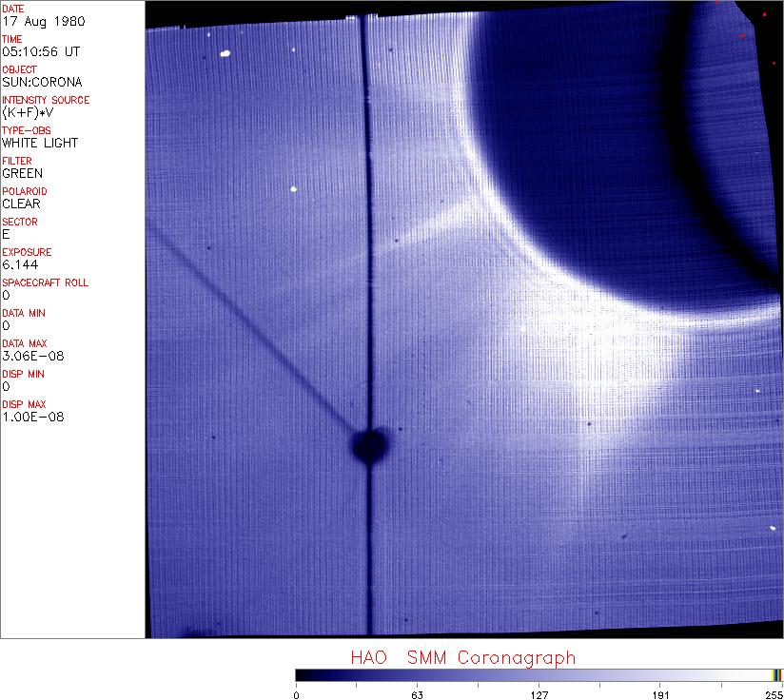The image size is (784, 700).
Task: Select the "GREEN" filter value
Action: [23, 173]
